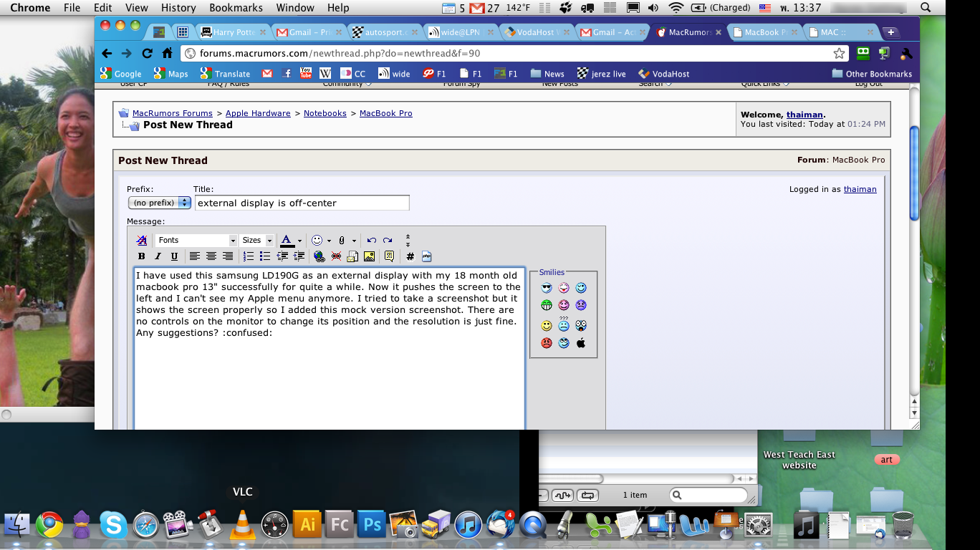Apply underline formatting in editor
This screenshot has height=550, width=980.
(x=175, y=256)
